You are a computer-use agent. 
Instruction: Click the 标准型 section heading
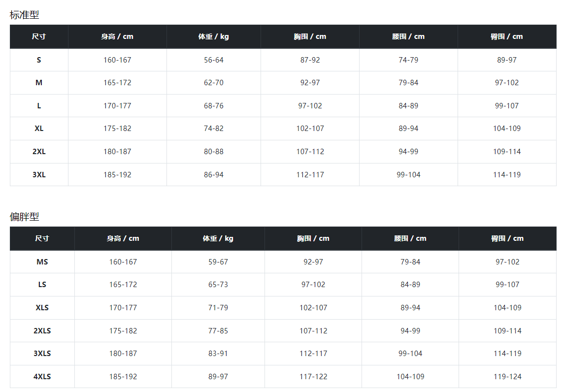pos(24,15)
